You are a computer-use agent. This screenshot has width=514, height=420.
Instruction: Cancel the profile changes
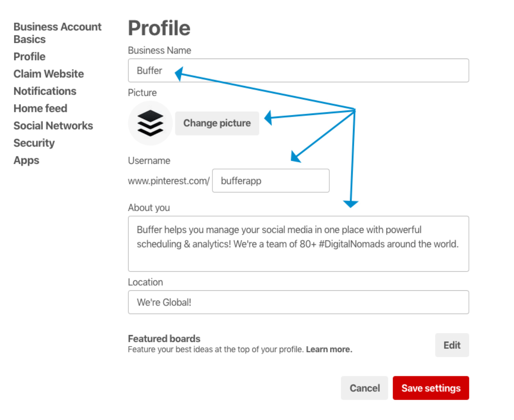click(x=364, y=388)
